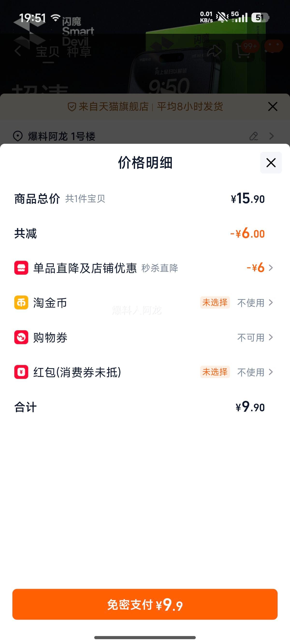The height and width of the screenshot is (644, 290).
Task: Toggle the 红包 未选择 tag
Action: tap(215, 372)
